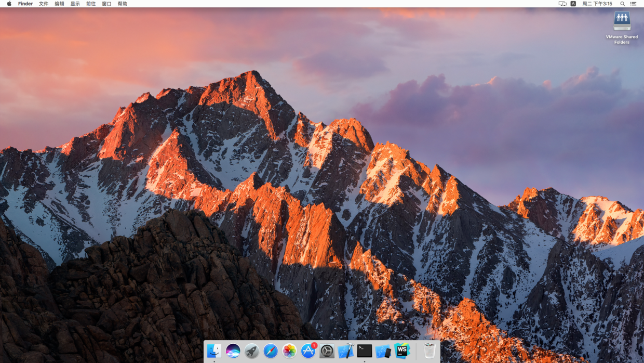Open the Photos app in Dock

pos(289,351)
